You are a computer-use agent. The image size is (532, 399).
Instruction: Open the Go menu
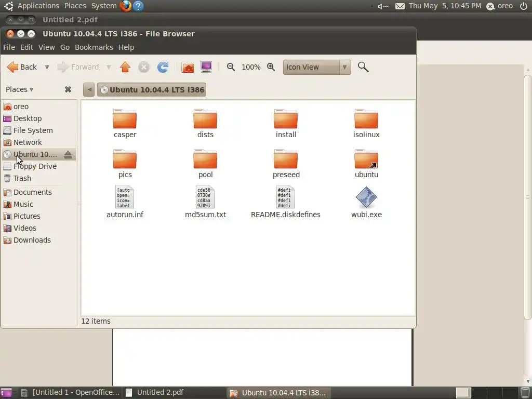tap(65, 47)
